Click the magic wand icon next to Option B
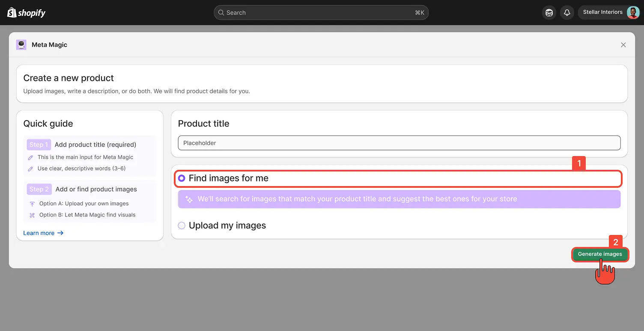The image size is (644, 331). click(x=32, y=214)
